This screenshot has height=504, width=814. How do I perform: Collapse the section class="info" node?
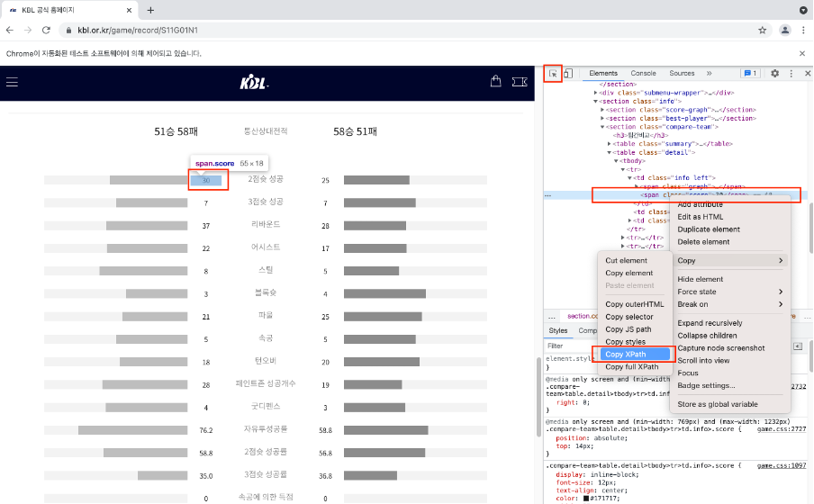click(x=595, y=102)
